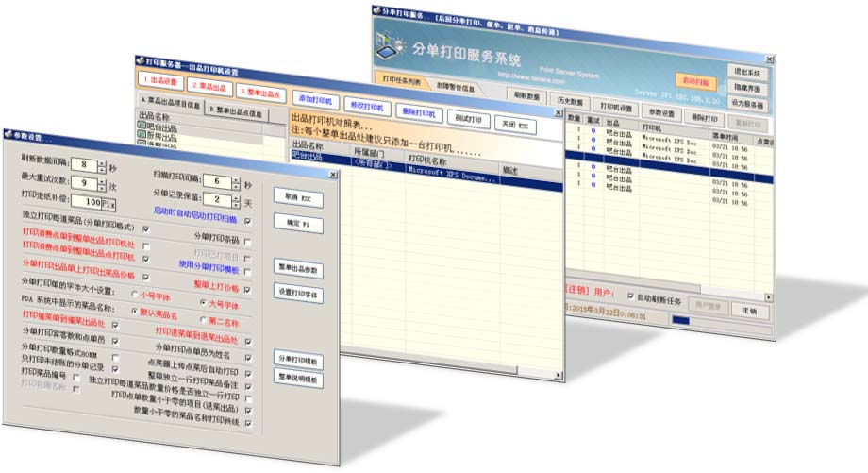Screen dimensions: 868x473
Task: Toggle 启动时自动启动打印扫描 checkbox
Action: pos(248,222)
